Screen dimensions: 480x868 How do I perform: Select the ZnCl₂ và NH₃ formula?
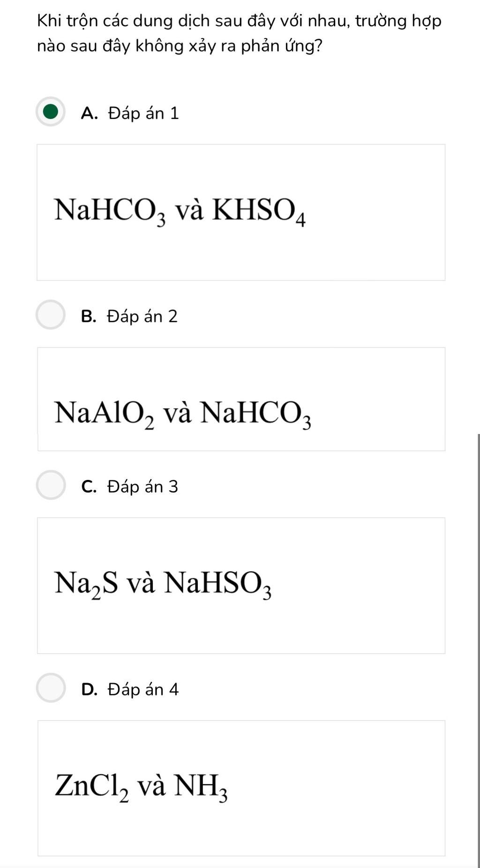(141, 787)
